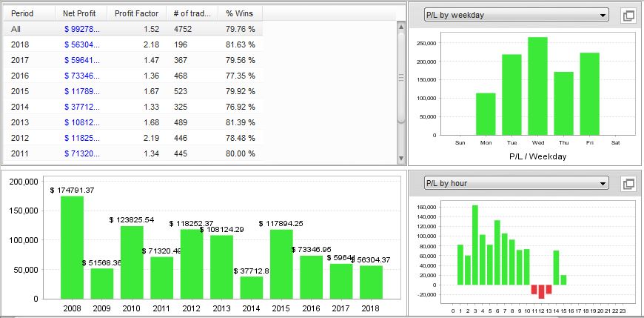Open the 2014 net profit link $ 37712...
Image resolution: width=644 pixels, height=318 pixels.
click(x=82, y=107)
